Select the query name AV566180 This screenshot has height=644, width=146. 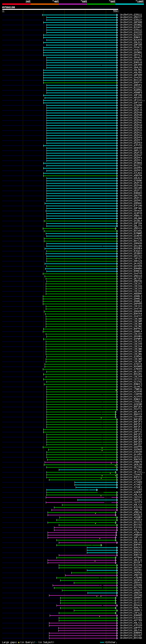(x=8, y=7)
